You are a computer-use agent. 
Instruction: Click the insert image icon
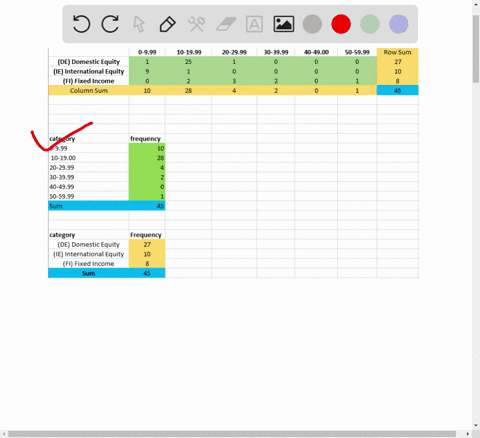coord(284,24)
